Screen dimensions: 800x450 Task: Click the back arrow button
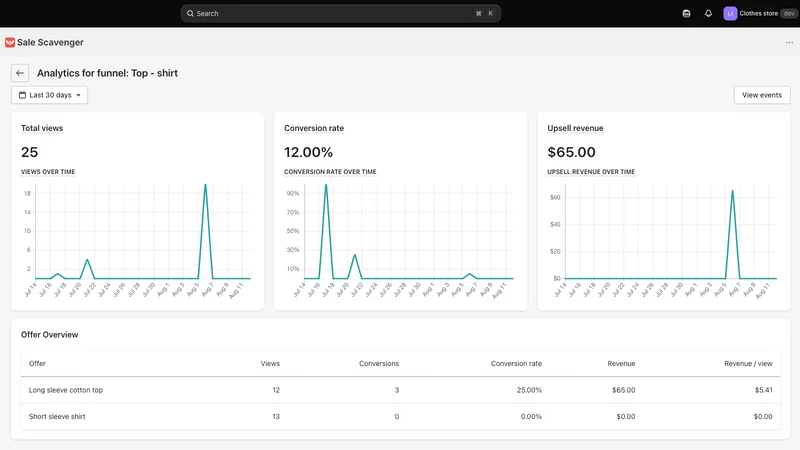[x=20, y=73]
